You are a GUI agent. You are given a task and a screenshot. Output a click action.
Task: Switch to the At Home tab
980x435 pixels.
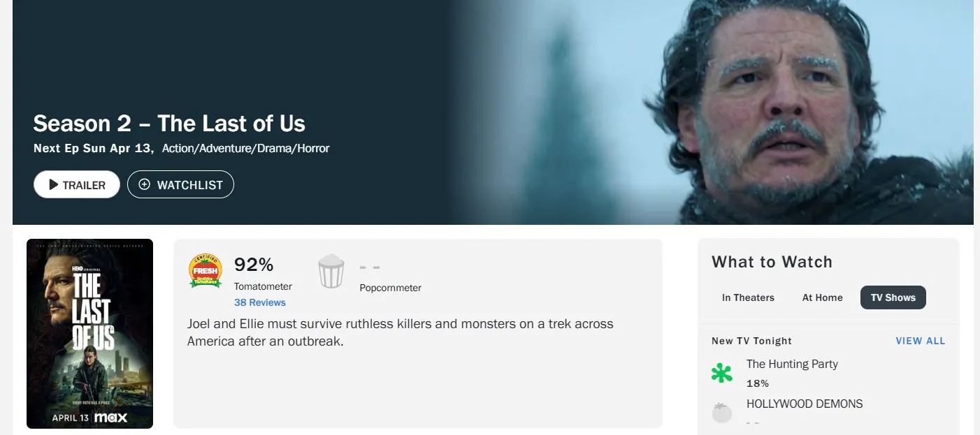coord(823,297)
